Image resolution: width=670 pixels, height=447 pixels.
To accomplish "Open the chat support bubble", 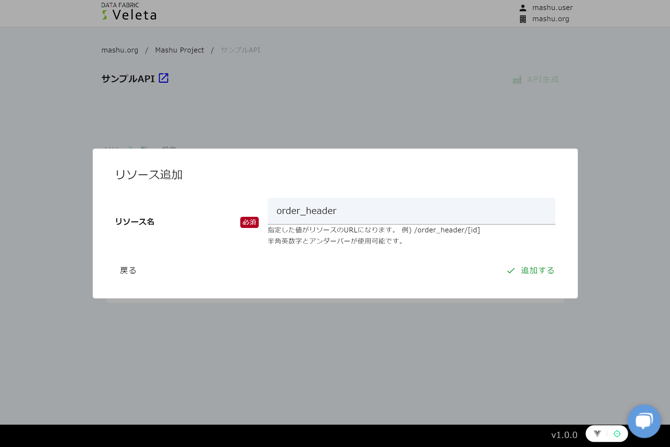I will (x=643, y=420).
